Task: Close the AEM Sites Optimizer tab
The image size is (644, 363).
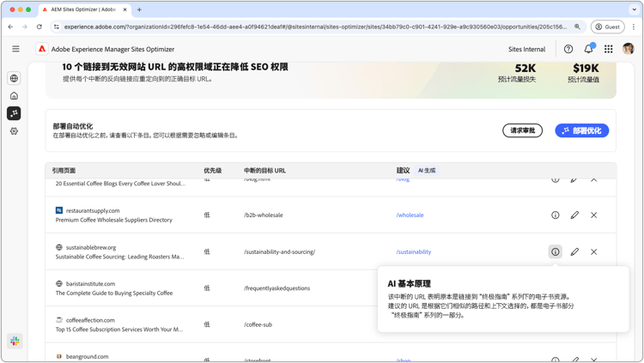Action: tap(125, 9)
